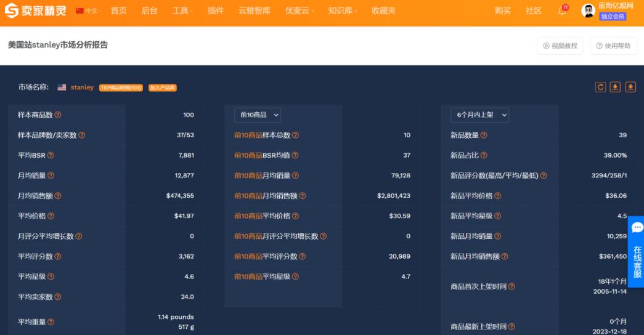Click the help icon beside 前10商品平均价格
The width and height of the screenshot is (644, 335).
tap(295, 216)
